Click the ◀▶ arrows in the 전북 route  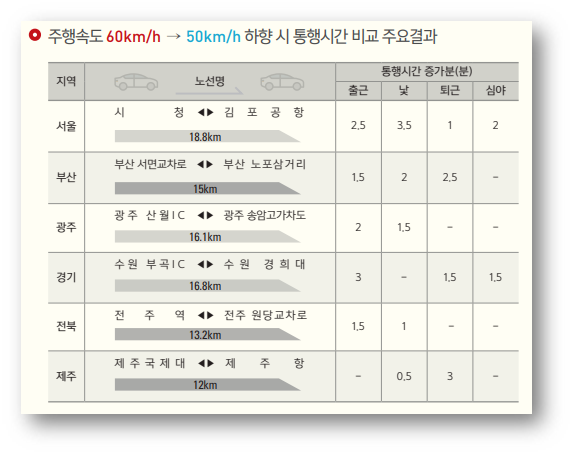coord(205,315)
